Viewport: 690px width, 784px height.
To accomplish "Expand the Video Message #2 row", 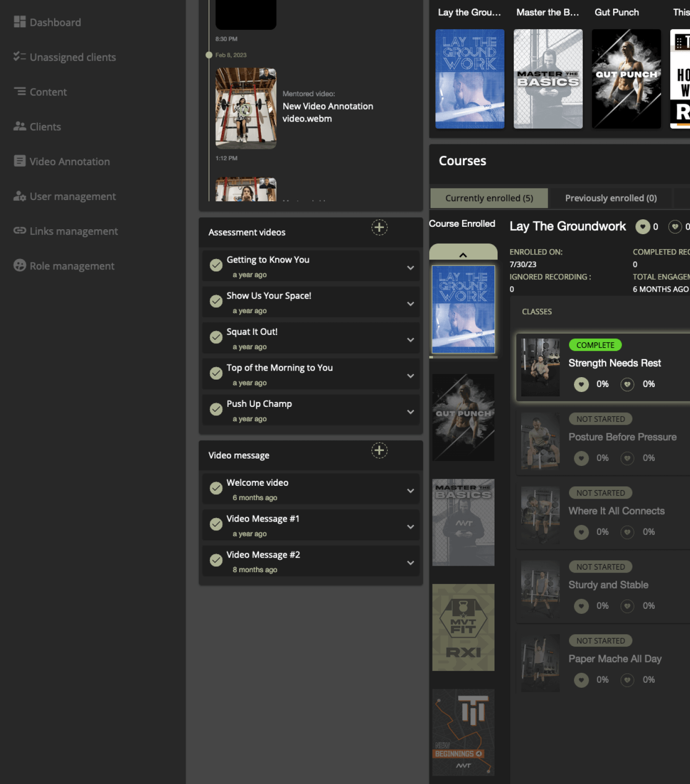I will pos(410,563).
